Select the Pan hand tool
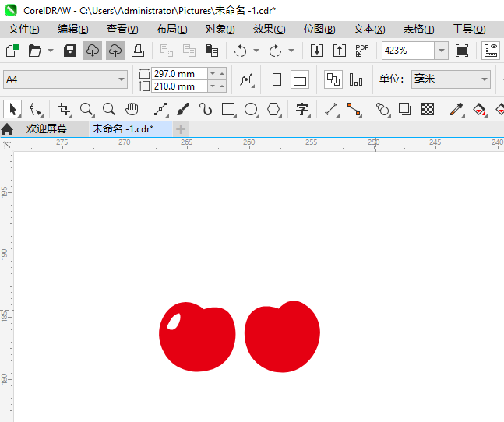The width and height of the screenshot is (504, 422). click(x=132, y=109)
